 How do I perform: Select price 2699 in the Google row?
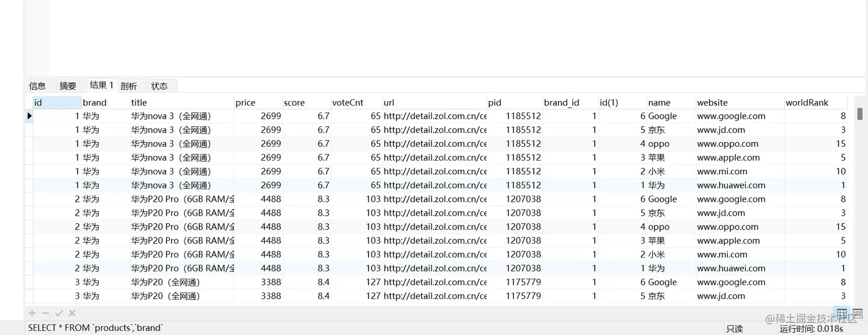pyautogui.click(x=258, y=116)
